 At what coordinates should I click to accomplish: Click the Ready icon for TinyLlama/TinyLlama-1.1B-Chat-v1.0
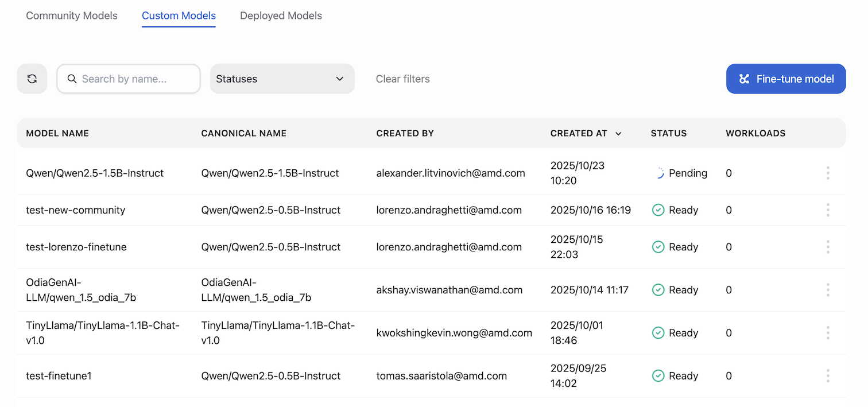(658, 332)
